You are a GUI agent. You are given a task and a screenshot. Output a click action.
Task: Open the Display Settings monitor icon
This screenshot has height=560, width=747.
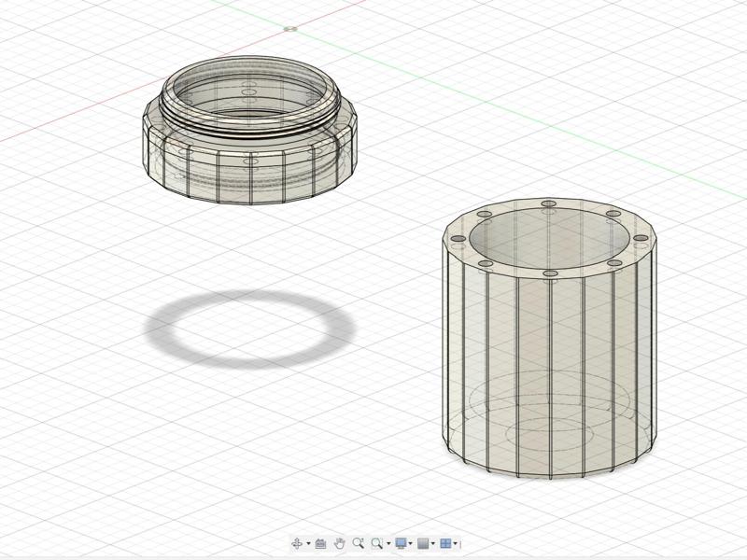click(402, 543)
